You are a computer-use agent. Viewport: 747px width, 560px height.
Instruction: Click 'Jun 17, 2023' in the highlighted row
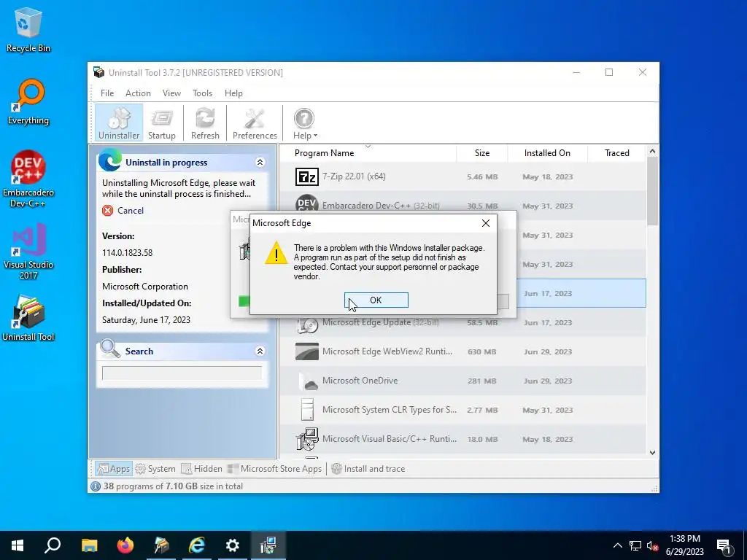(547, 293)
